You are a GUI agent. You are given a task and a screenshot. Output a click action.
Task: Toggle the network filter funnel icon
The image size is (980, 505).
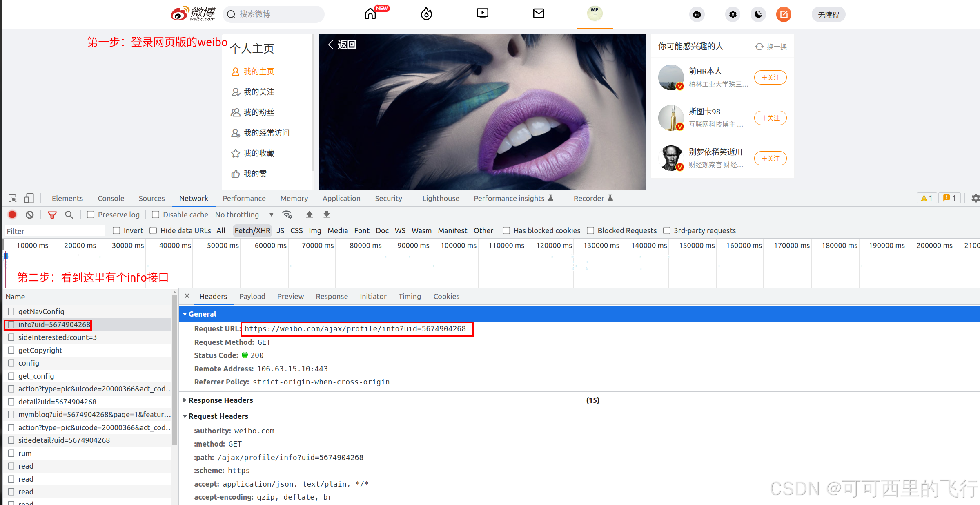52,215
